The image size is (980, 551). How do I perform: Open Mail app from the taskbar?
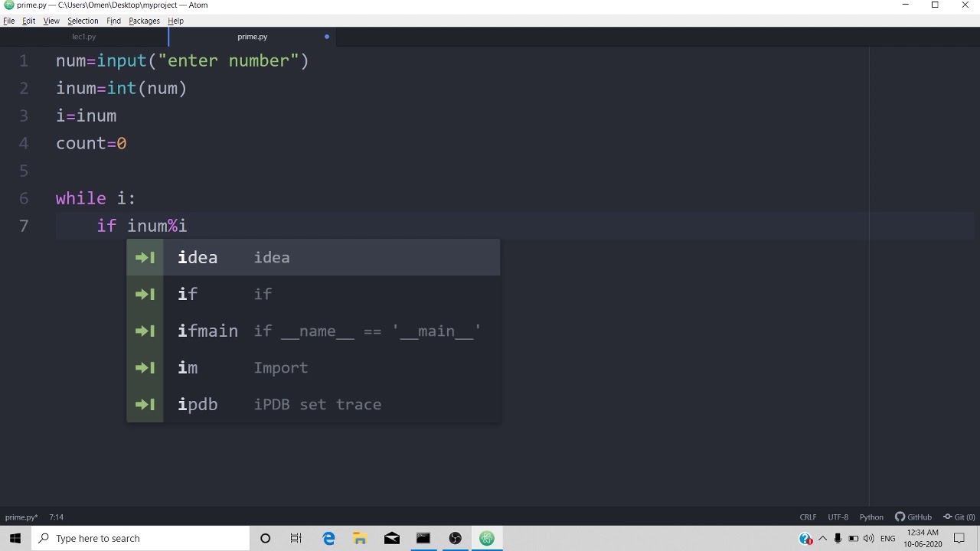click(392, 539)
